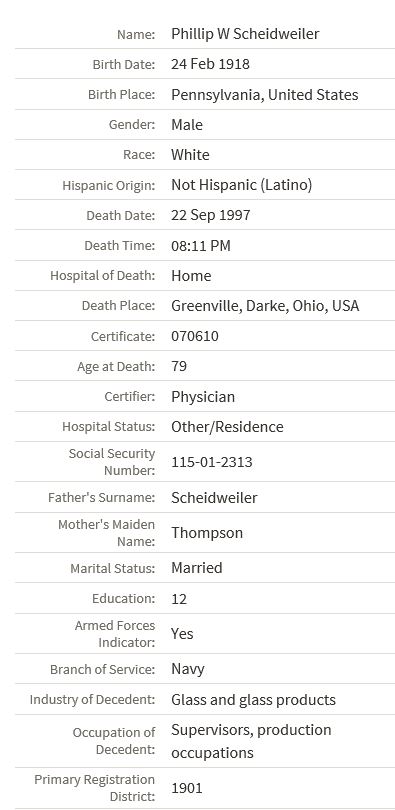Select Pennsylvania, United States birth place value

pyautogui.click(x=264, y=95)
